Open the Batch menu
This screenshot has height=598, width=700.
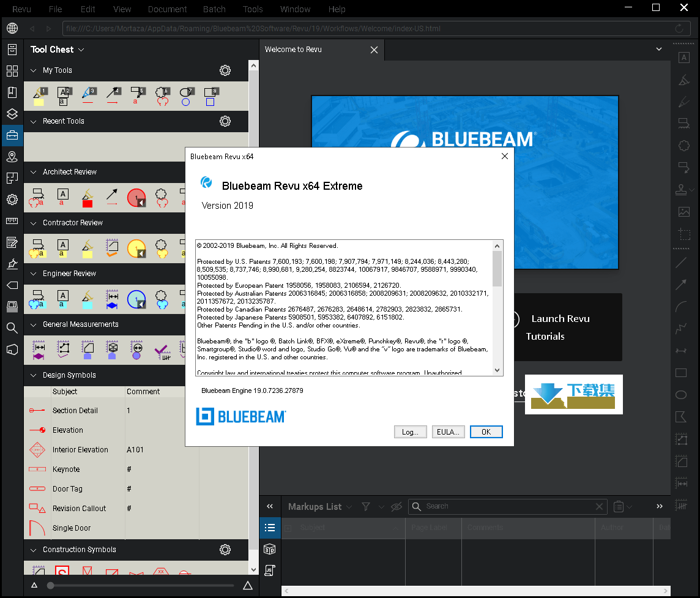(x=214, y=9)
